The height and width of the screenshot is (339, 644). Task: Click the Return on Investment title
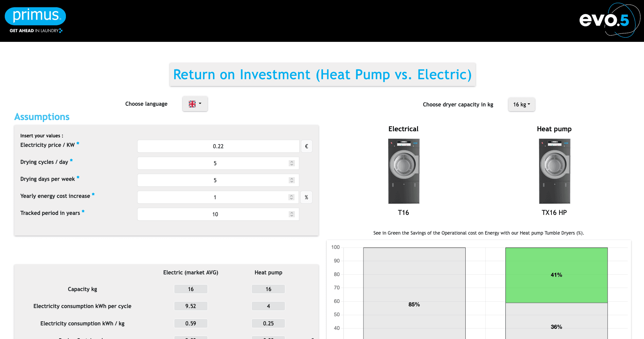pyautogui.click(x=322, y=74)
